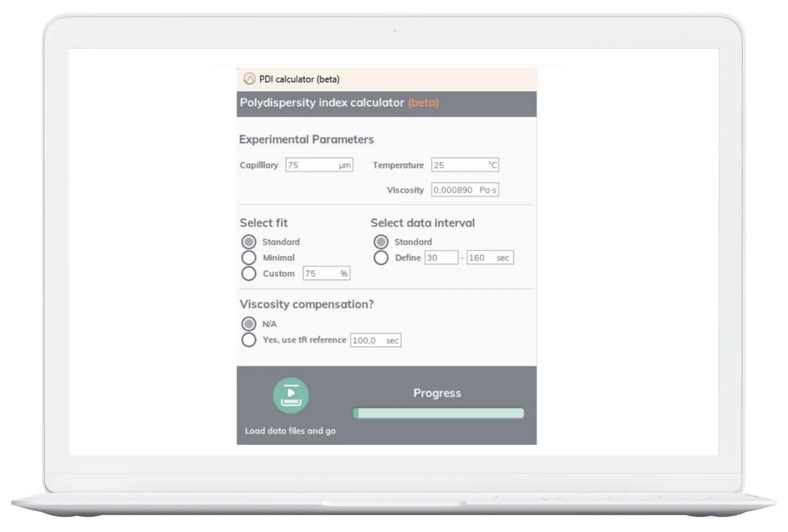788x532 pixels.
Task: Select the Standard fit radio button
Action: (249, 241)
